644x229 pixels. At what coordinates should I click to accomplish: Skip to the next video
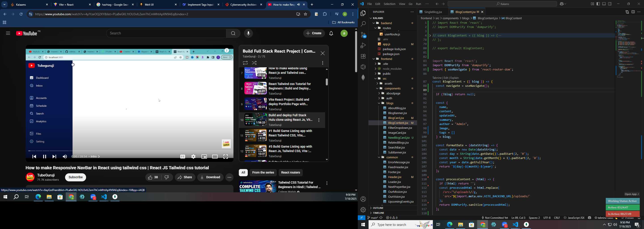54,157
